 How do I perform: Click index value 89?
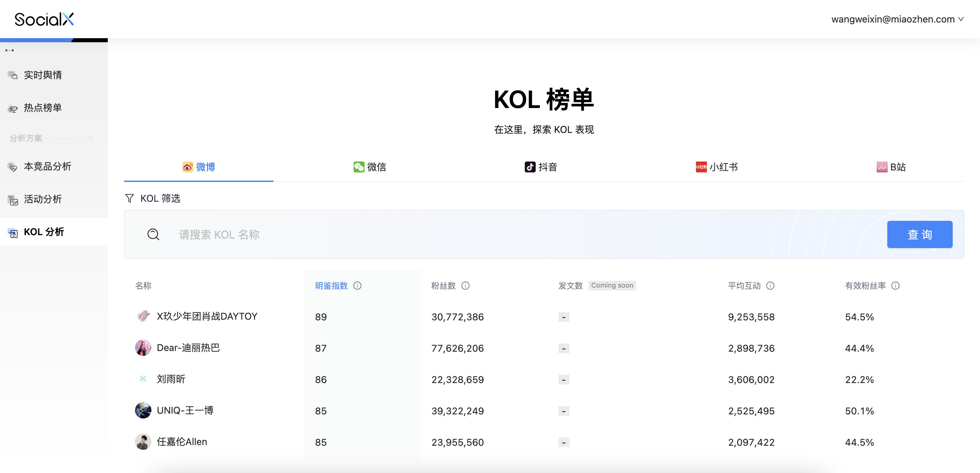point(321,317)
